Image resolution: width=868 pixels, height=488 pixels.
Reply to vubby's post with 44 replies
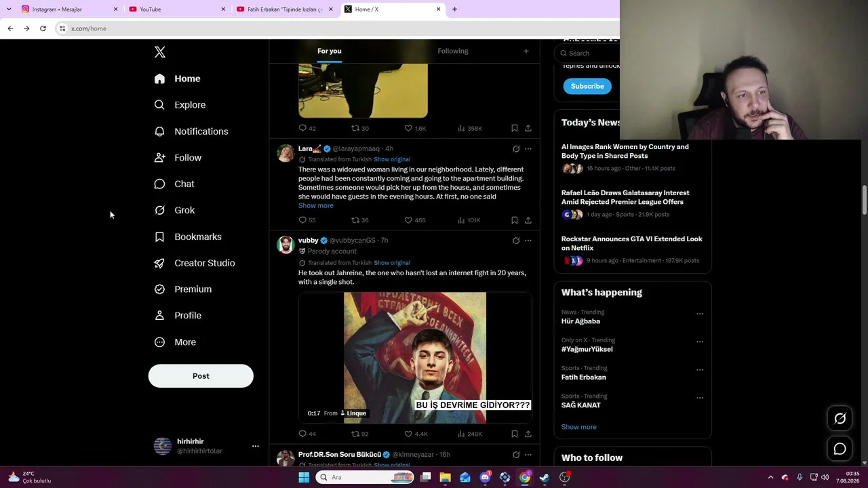(x=302, y=434)
